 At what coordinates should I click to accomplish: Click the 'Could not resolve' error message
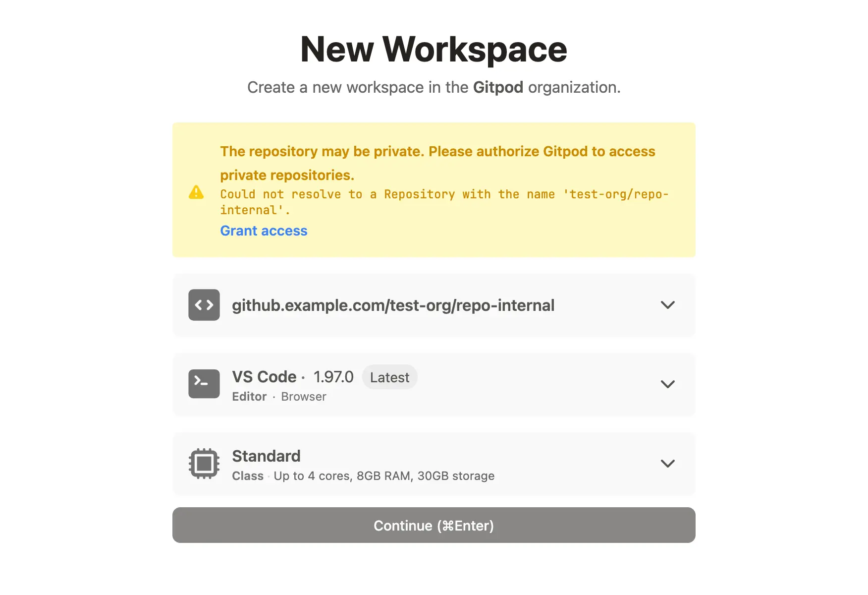coord(444,202)
